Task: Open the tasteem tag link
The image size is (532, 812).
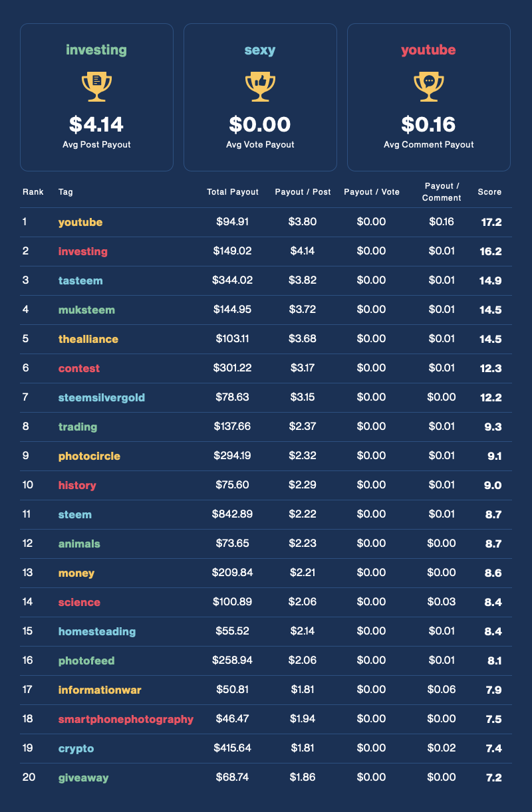Action: click(x=80, y=280)
